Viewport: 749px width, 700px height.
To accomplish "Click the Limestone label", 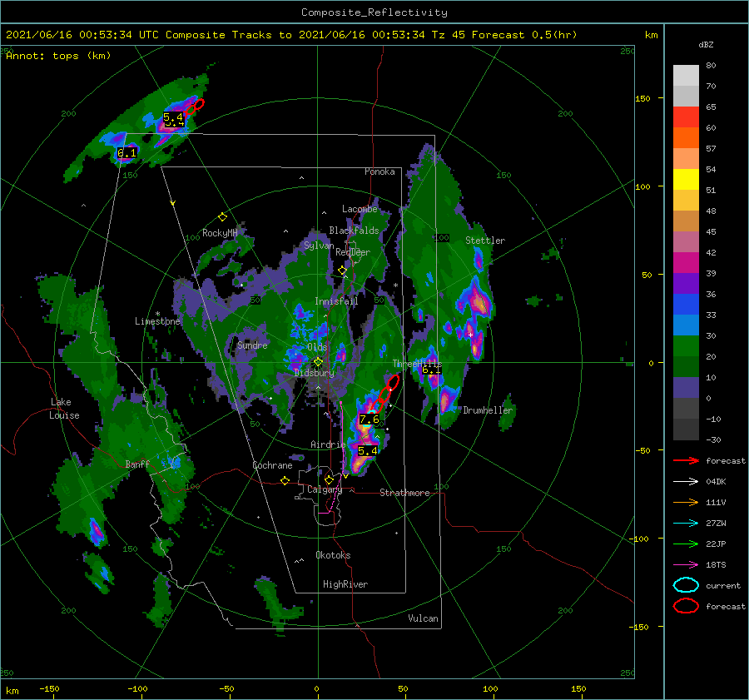I will [x=157, y=321].
